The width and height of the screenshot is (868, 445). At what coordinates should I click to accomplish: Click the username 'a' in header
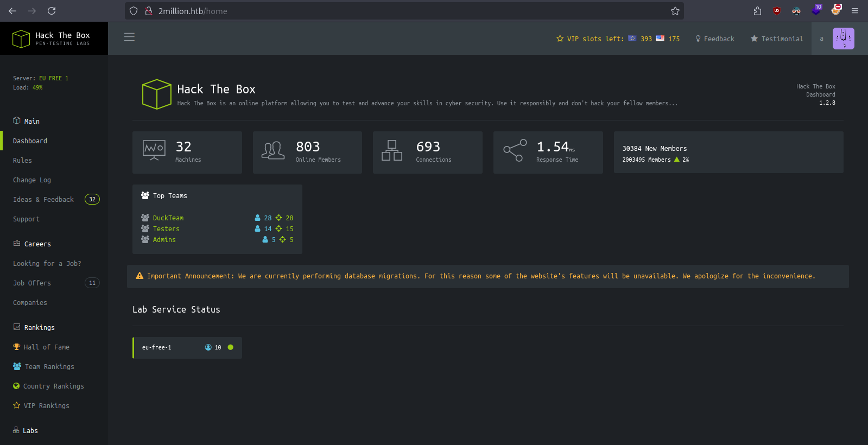[821, 39]
